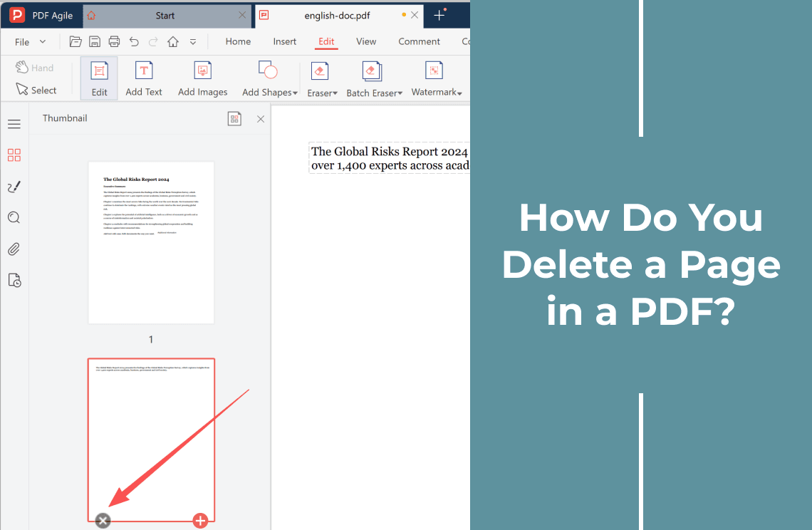Switch to the Insert ribbon tab

[285, 41]
